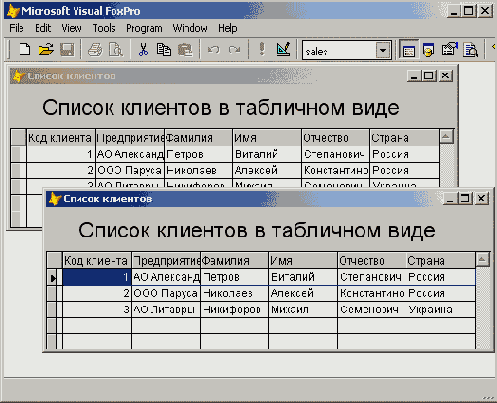This screenshot has width=497, height=403.
Task: Click the scroll up arrow of front grid
Action: click(x=482, y=259)
